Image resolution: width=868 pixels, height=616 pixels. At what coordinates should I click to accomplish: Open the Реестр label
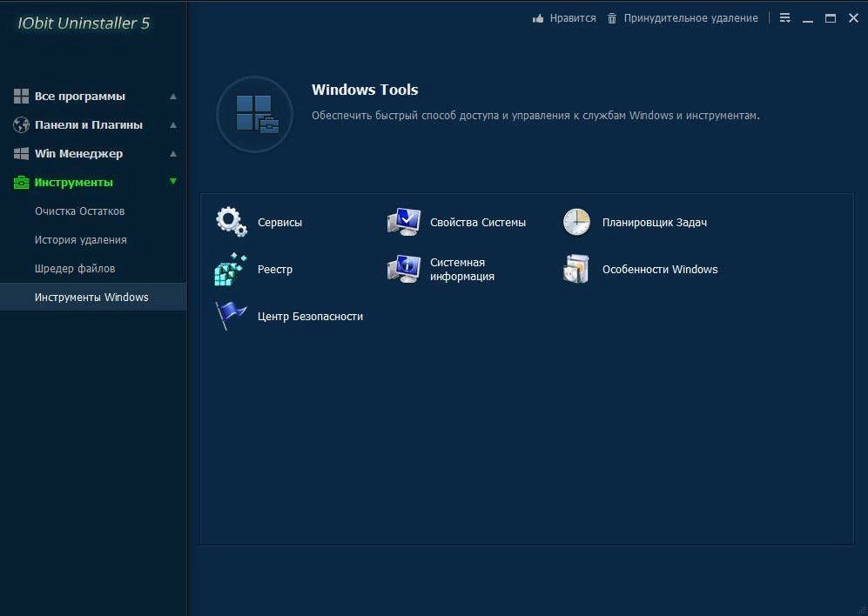(x=274, y=270)
